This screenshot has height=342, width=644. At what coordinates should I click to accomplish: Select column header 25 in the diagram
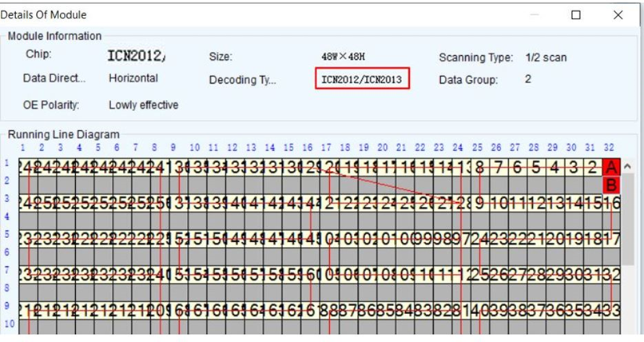pyautogui.click(x=477, y=148)
